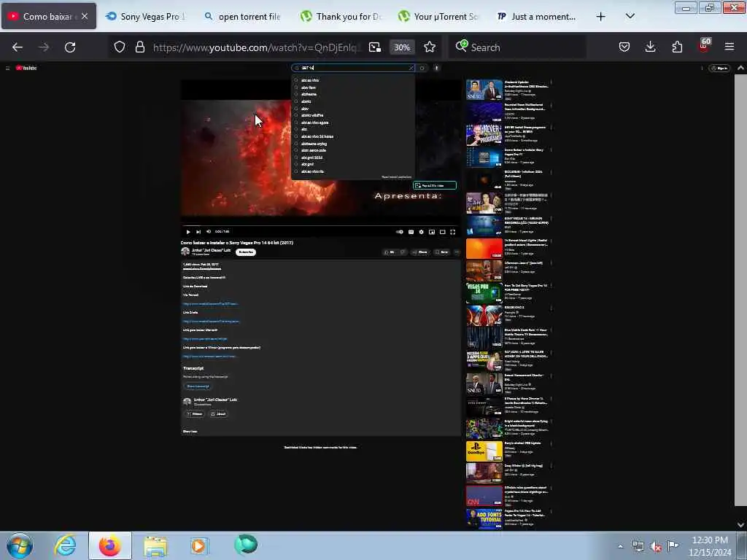The height and width of the screenshot is (560, 747).
Task: Open the extensions puzzle menu
Action: (677, 47)
